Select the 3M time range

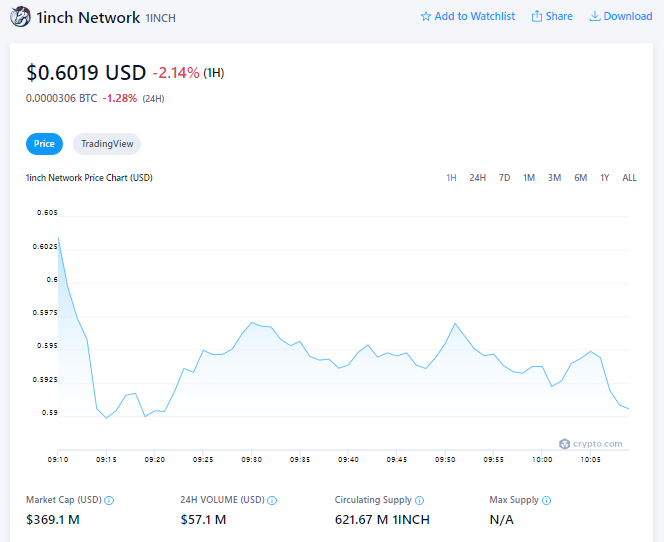click(x=554, y=178)
